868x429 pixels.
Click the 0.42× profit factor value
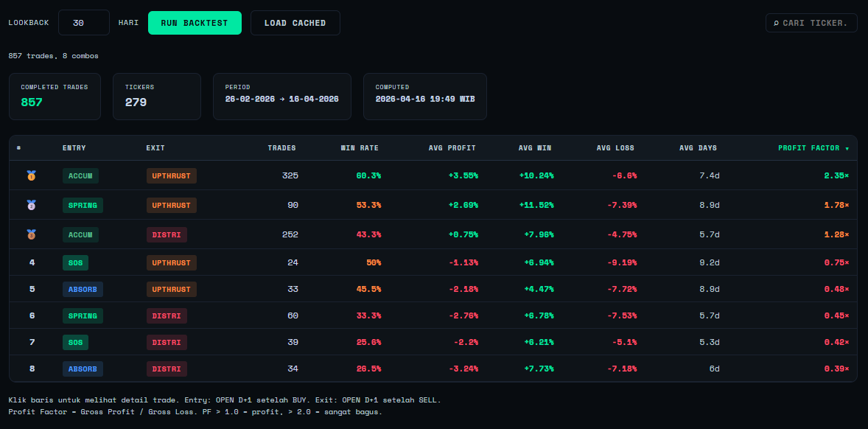(x=835, y=342)
